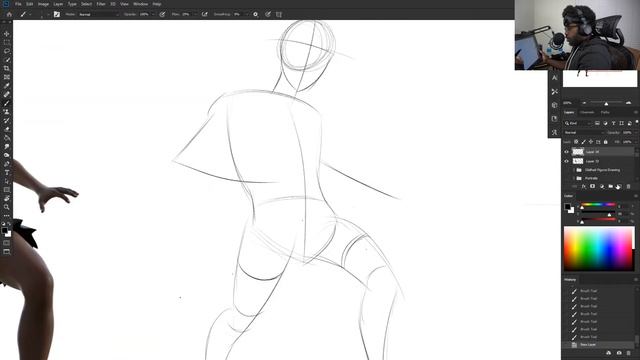Pick a color in the Color panel spectrum field
640x360 pixels.
pos(598,249)
